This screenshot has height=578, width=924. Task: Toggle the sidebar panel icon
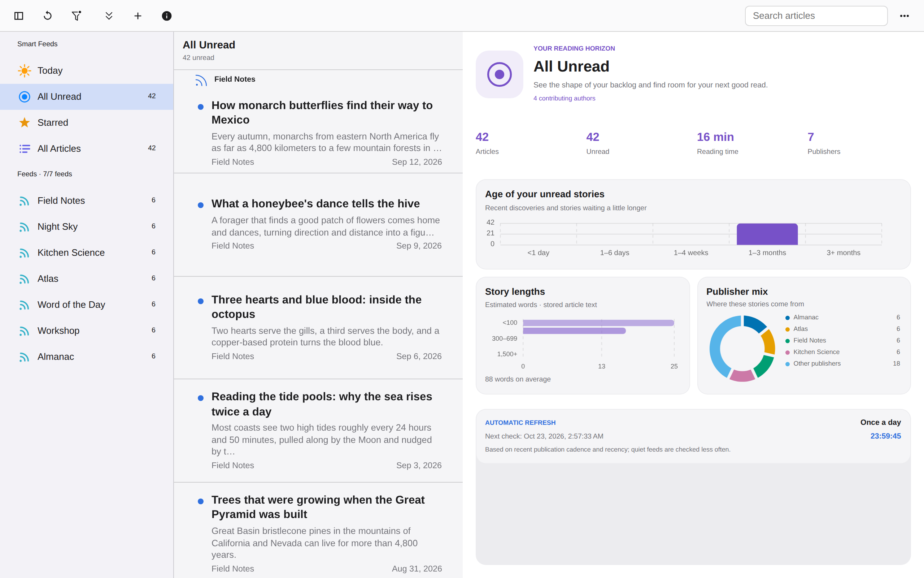(19, 16)
